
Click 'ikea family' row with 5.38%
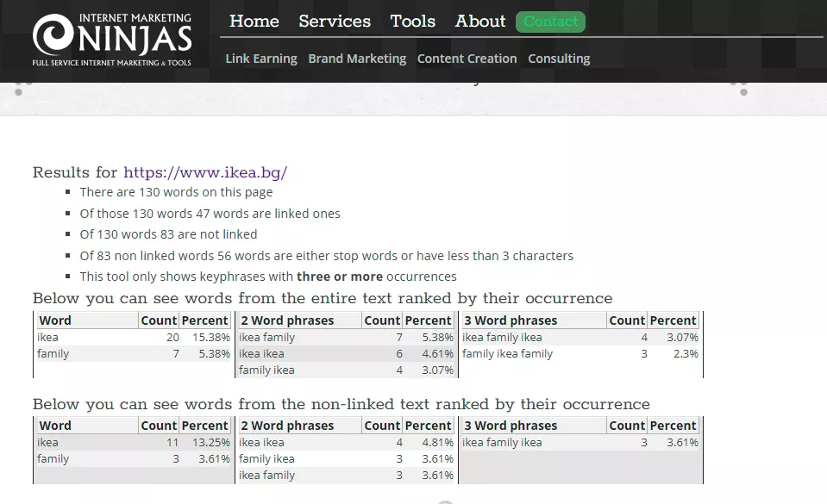346,338
